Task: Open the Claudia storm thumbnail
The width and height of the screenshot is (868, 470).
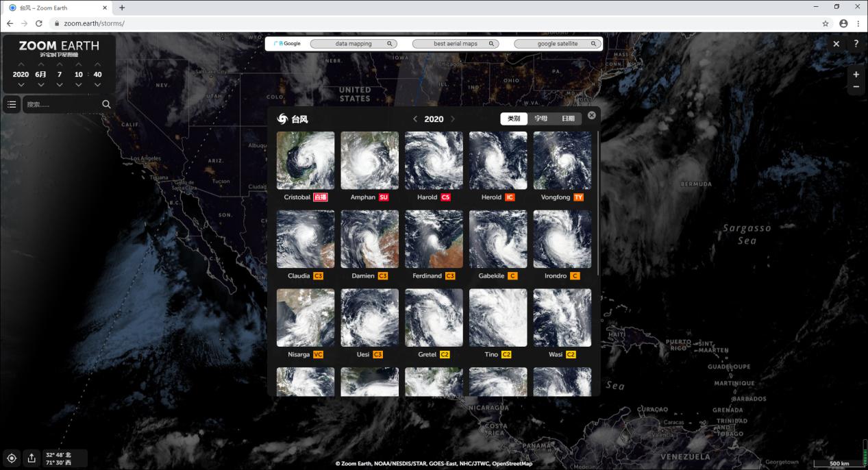Action: tap(306, 239)
